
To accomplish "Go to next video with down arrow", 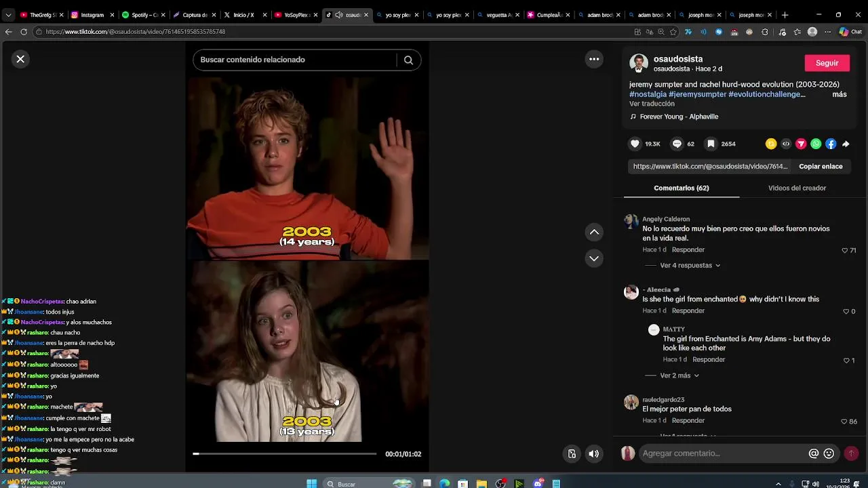I will [594, 258].
